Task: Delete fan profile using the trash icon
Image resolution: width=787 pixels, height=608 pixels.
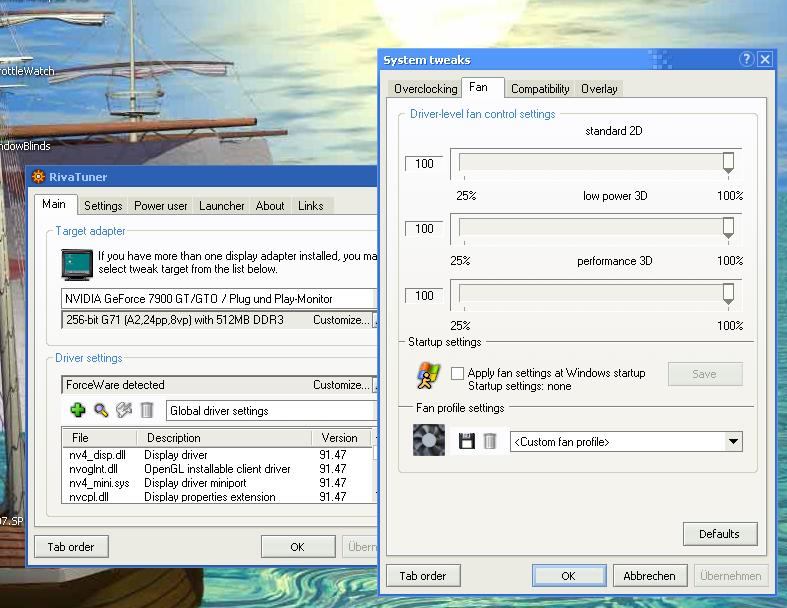Action: 489,441
